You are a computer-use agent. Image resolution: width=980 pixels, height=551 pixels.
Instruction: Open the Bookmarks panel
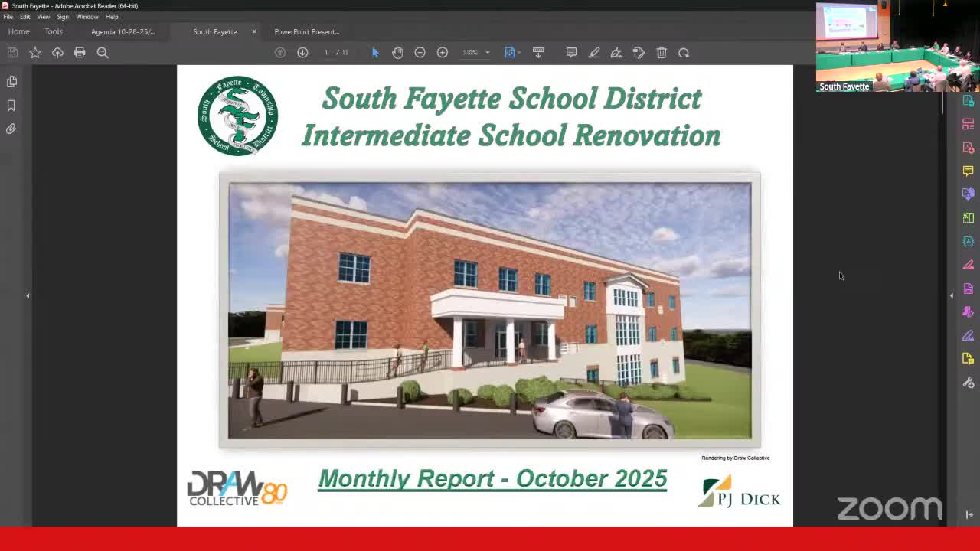11,106
